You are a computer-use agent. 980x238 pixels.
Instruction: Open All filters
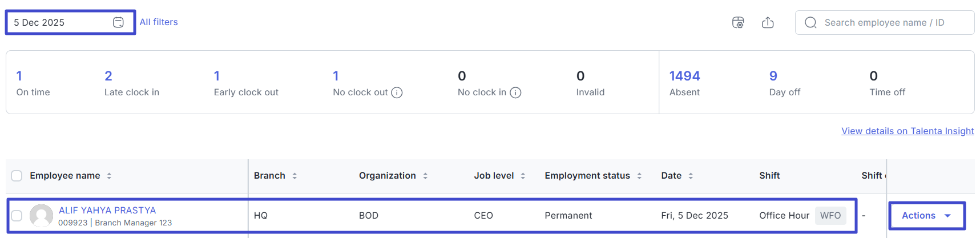(x=159, y=22)
